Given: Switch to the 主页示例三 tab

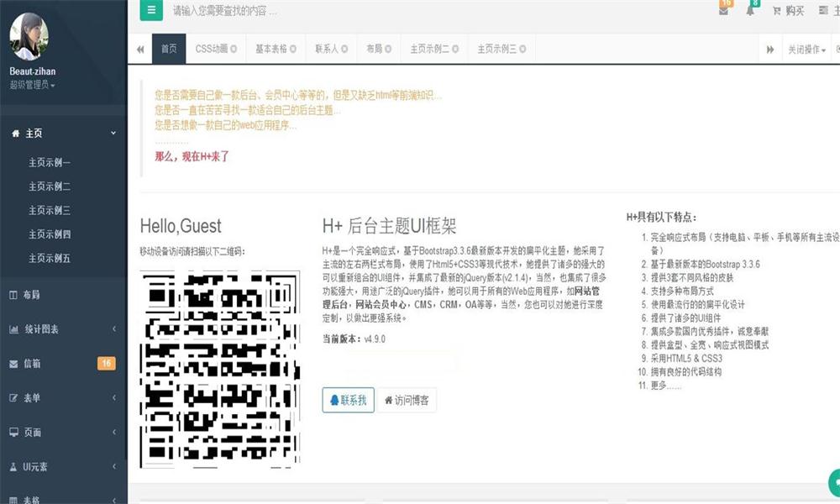Looking at the screenshot, I should 501,49.
